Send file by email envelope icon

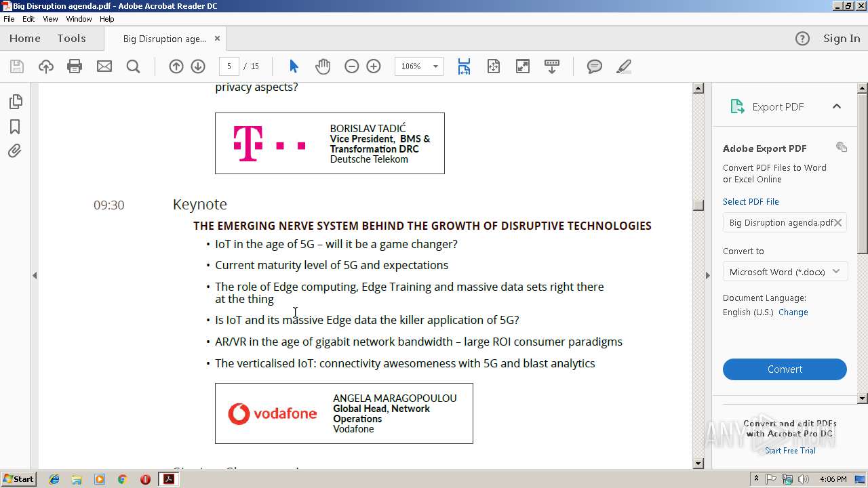104,66
